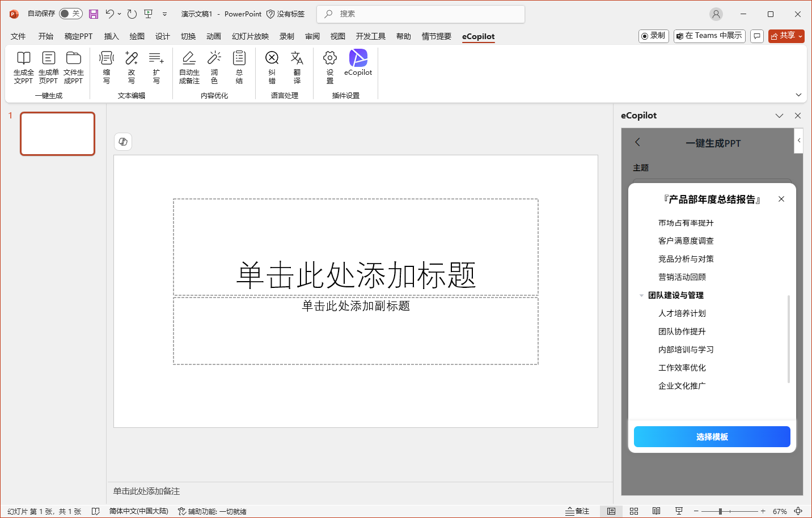Viewport: 812px width, 518px height.
Task: Collapse the eCopilot panel with the chevron
Action: coord(779,115)
